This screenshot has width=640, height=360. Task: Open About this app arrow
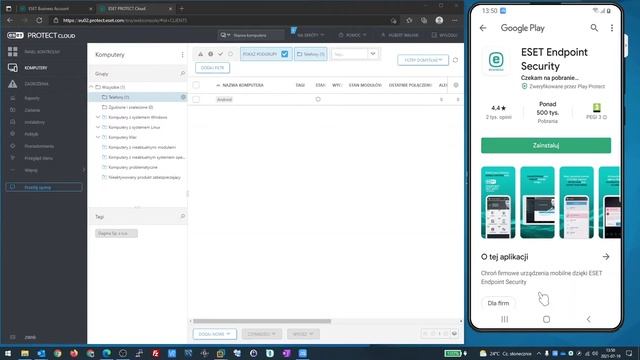coord(606,256)
